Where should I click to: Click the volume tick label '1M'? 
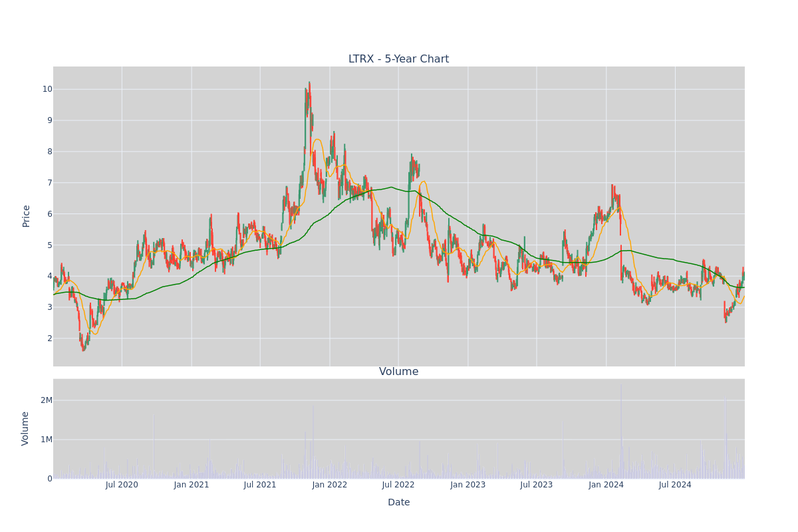point(47,440)
